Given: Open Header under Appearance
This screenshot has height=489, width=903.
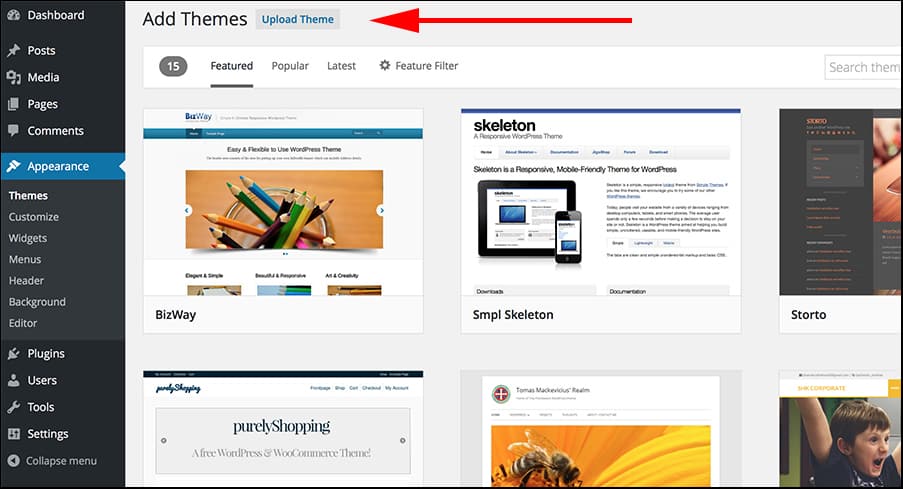Looking at the screenshot, I should point(26,281).
